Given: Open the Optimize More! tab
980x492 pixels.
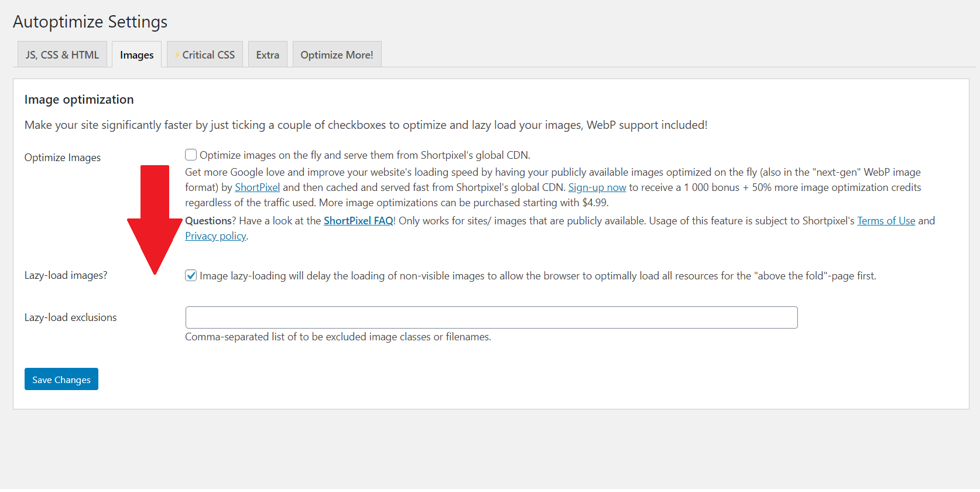Looking at the screenshot, I should click(x=337, y=54).
